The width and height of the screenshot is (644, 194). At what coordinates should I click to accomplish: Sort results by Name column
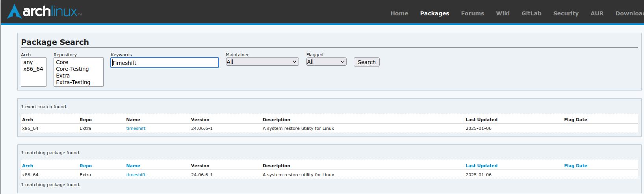133,166
